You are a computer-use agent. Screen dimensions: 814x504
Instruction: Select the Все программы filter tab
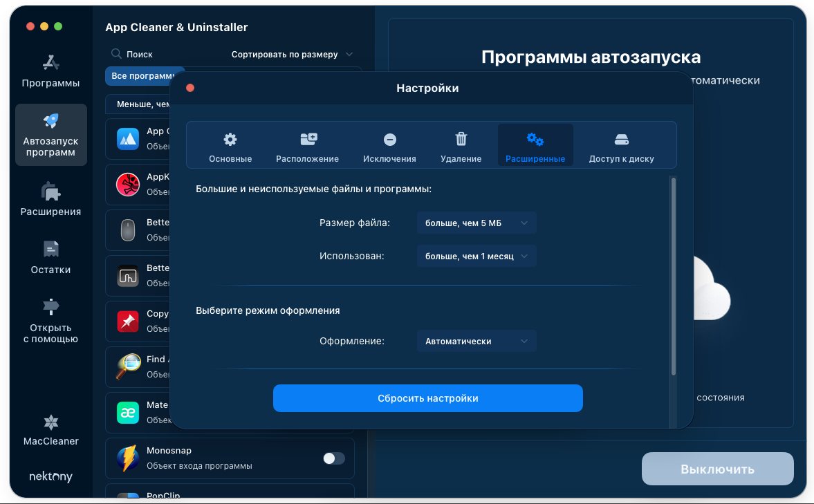pos(142,76)
